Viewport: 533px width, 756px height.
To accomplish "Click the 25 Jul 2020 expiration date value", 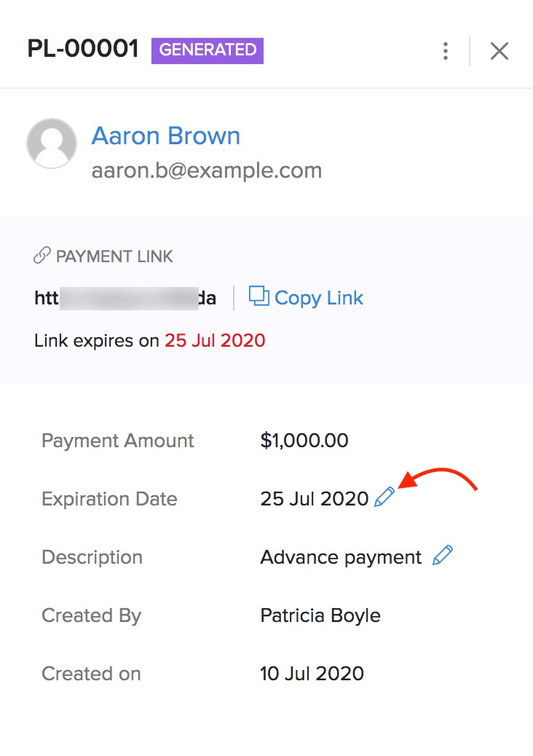I will (315, 499).
